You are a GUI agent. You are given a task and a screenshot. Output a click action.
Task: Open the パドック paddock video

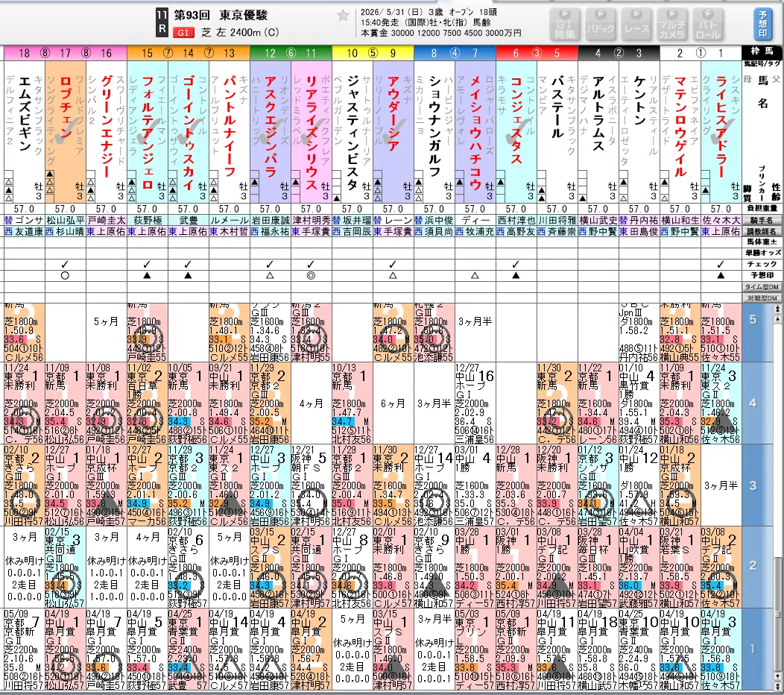click(600, 24)
